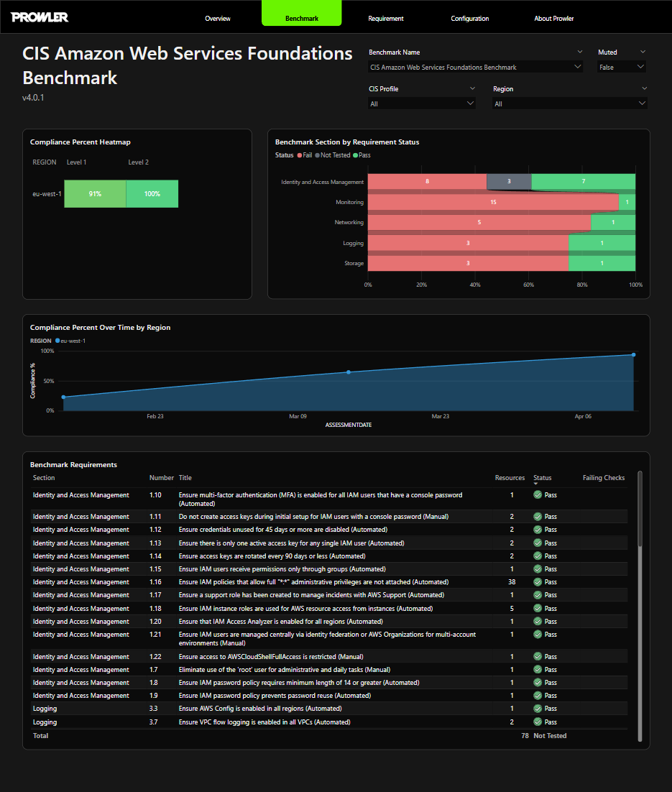Click Pass status icon for requirement 1.11
The image size is (672, 792).
pos(538,517)
